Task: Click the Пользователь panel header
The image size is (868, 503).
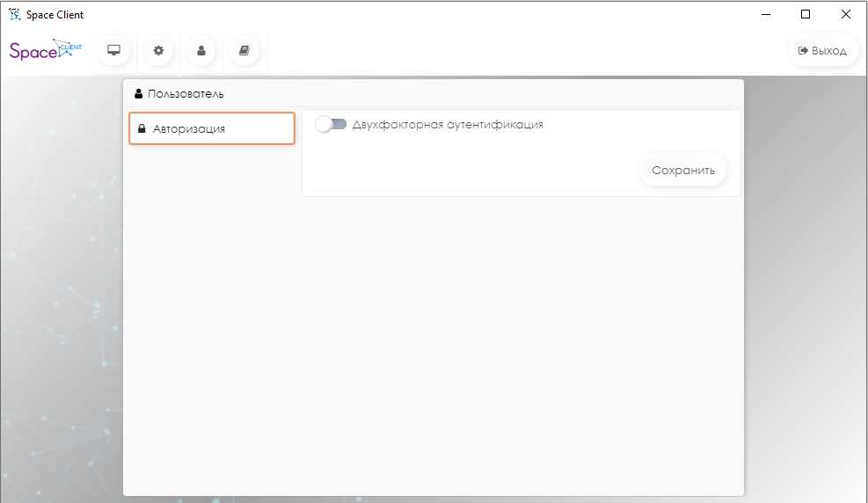Action: tap(433, 93)
